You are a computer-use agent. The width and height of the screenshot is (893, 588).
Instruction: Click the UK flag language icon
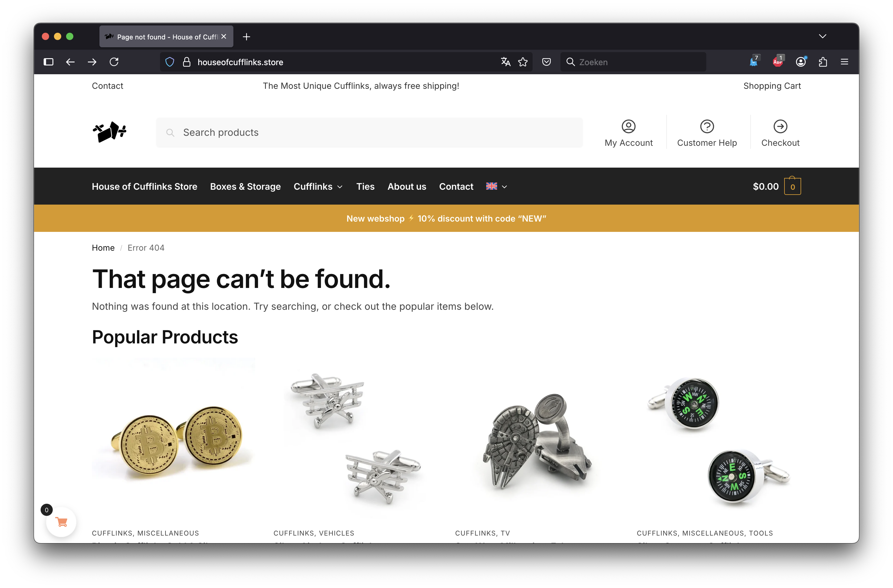pos(492,186)
